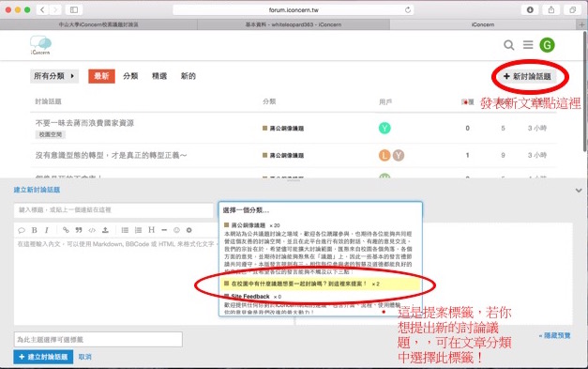Show all tabs overview in Safari
The width and height of the screenshot is (588, 369).
pos(572,9)
